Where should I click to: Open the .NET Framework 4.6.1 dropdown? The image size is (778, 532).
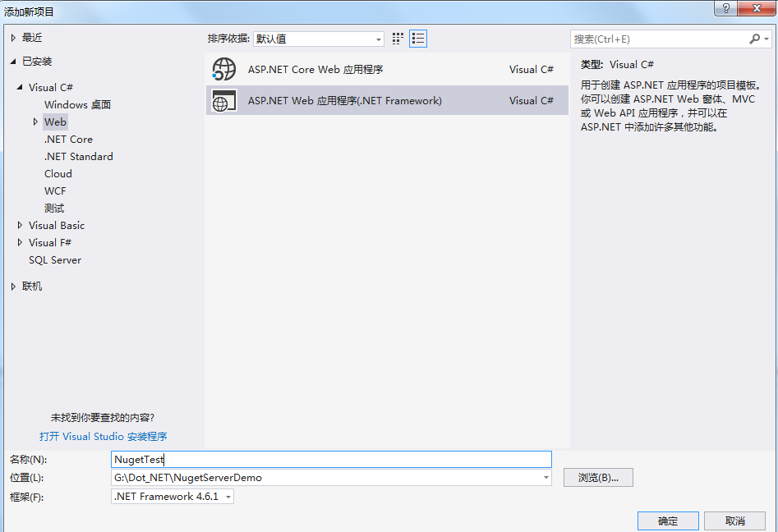pos(228,497)
